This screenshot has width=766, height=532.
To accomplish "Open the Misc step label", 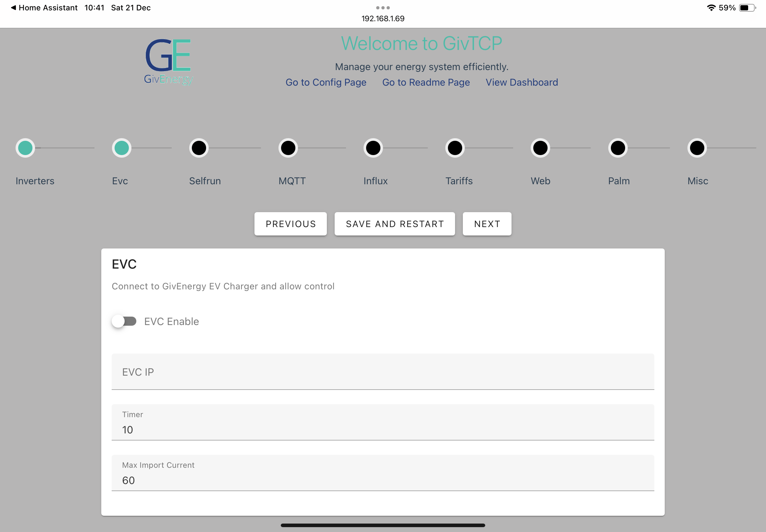I will pyautogui.click(x=698, y=181).
